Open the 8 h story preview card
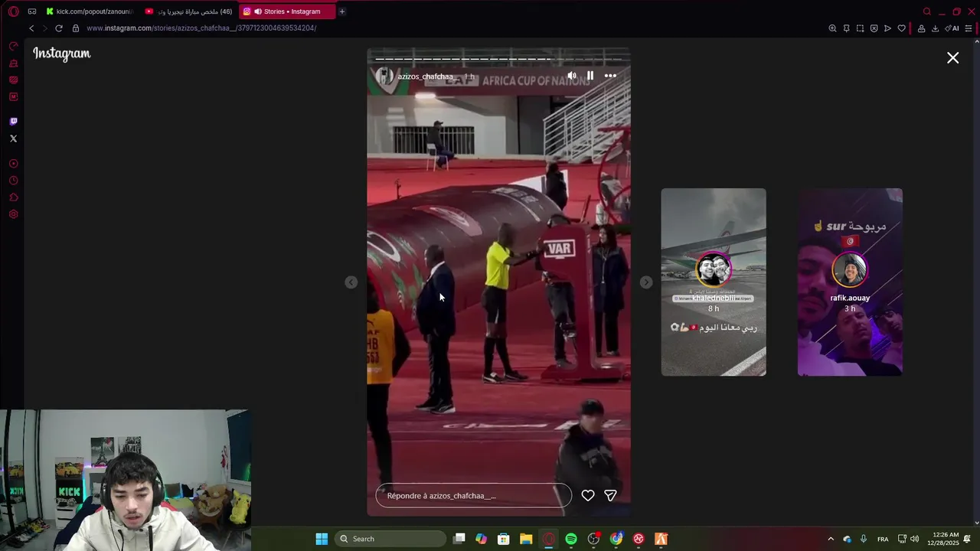Viewport: 980px width, 551px height. pyautogui.click(x=714, y=282)
